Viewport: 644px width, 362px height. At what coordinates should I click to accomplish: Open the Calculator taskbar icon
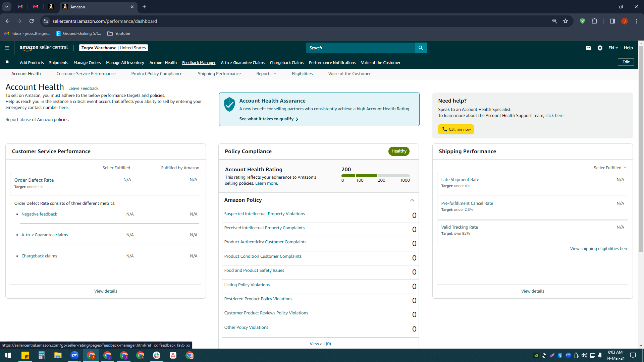pyautogui.click(x=42, y=355)
